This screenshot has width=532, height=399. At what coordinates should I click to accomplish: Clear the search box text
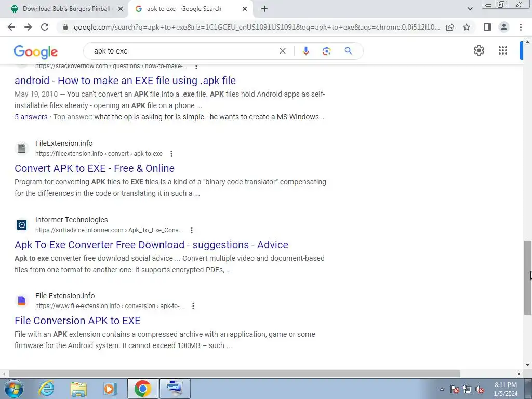click(x=282, y=51)
